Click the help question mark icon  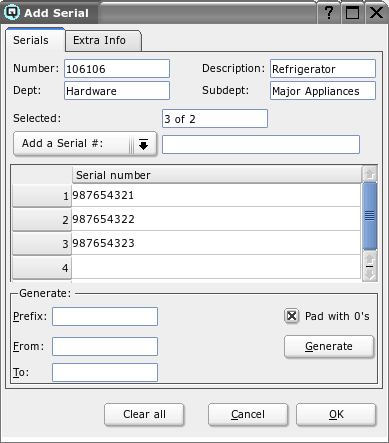point(329,13)
